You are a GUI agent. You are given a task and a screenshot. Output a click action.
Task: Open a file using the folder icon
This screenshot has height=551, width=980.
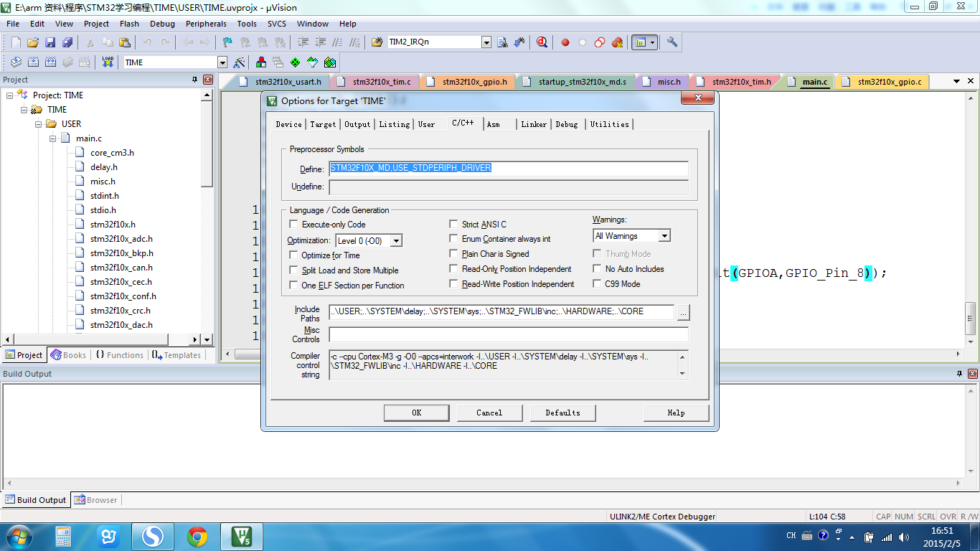tap(33, 42)
